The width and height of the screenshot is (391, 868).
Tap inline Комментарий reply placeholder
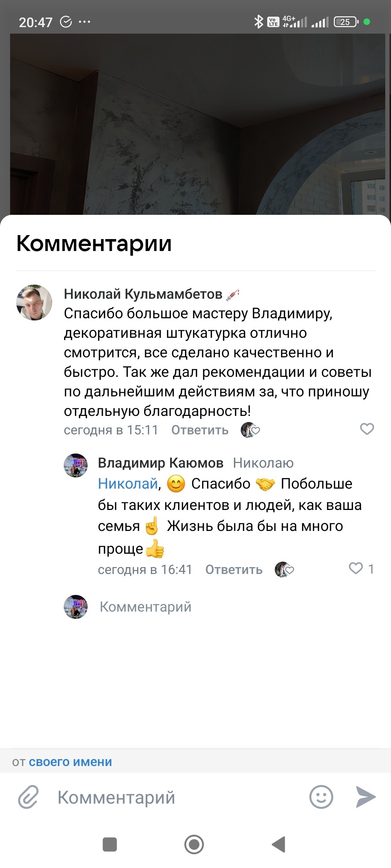[146, 607]
